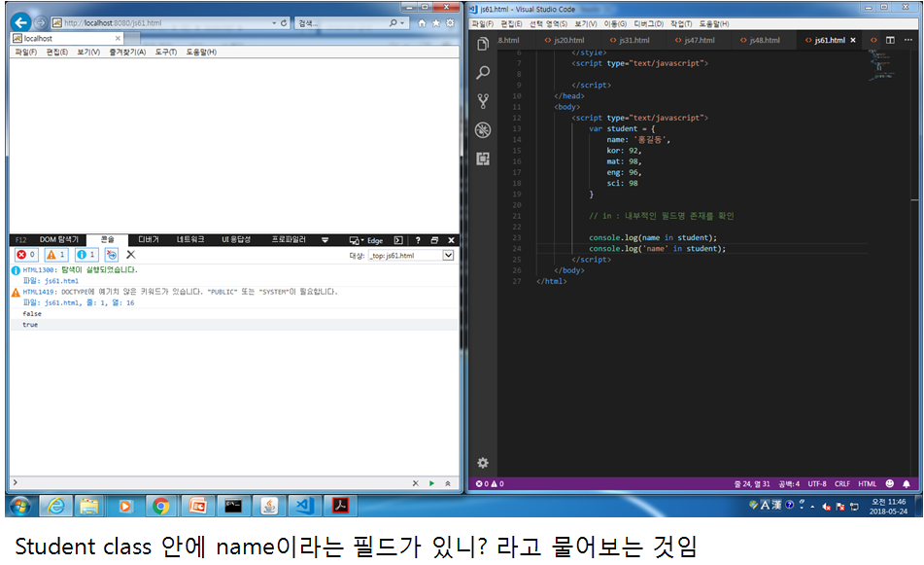The width and height of the screenshot is (924, 565).
Task: Open IE 도구(T) menu
Action: pos(165,52)
